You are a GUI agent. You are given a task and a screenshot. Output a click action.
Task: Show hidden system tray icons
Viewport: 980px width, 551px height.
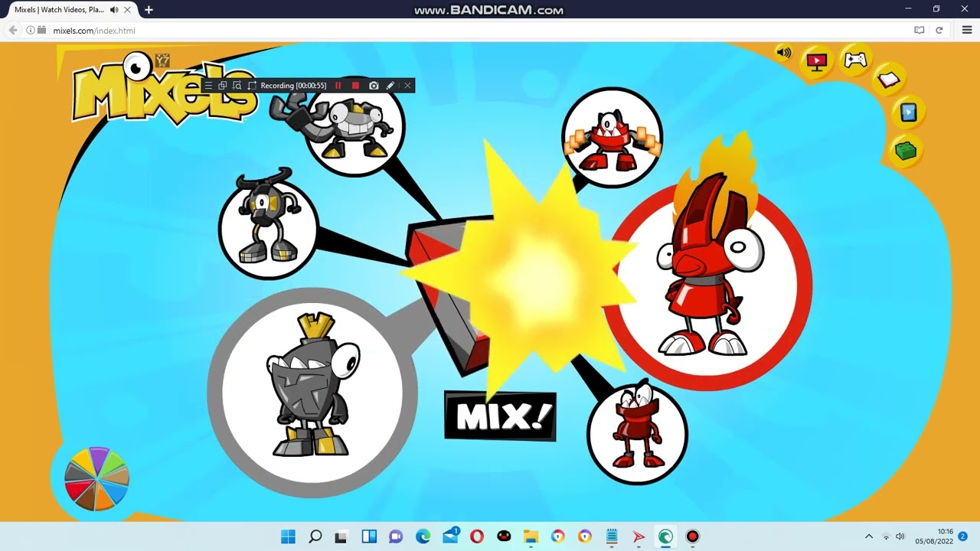(x=868, y=536)
